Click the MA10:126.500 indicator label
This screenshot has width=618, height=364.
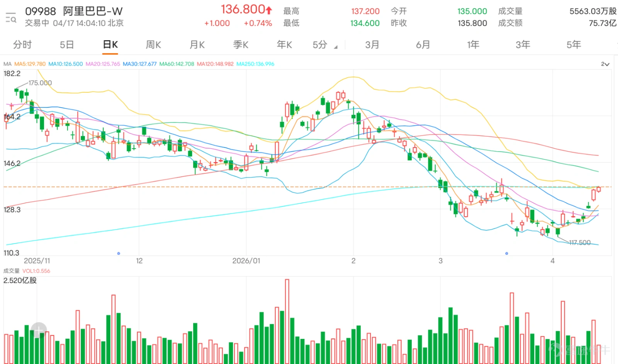click(x=65, y=64)
